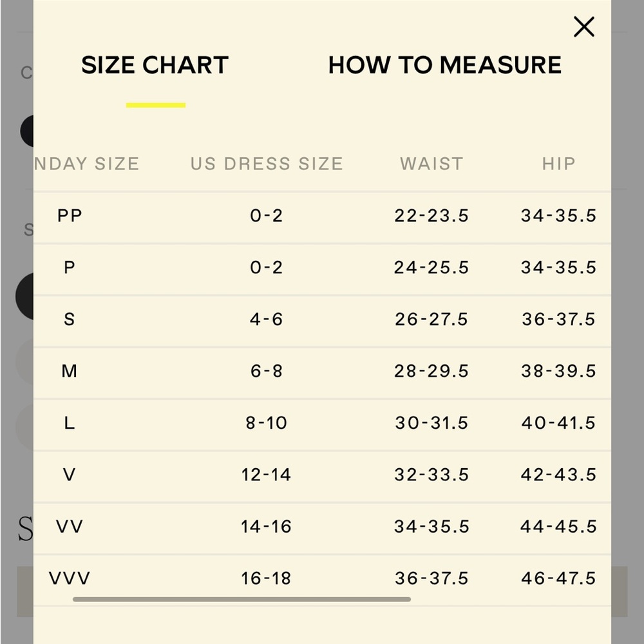Click the 22-23.5 waist value
The width and height of the screenshot is (644, 644).
431,216
